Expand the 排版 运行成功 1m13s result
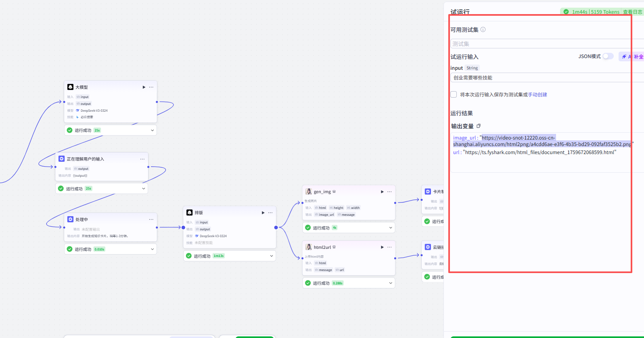This screenshot has height=338, width=644. point(271,256)
